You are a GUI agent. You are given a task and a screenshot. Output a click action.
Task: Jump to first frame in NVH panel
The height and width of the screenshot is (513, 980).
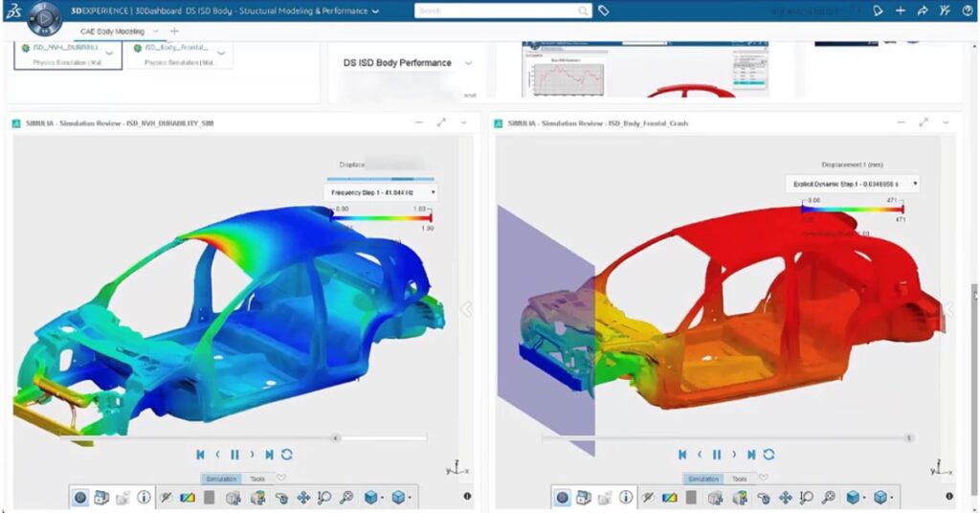[200, 455]
